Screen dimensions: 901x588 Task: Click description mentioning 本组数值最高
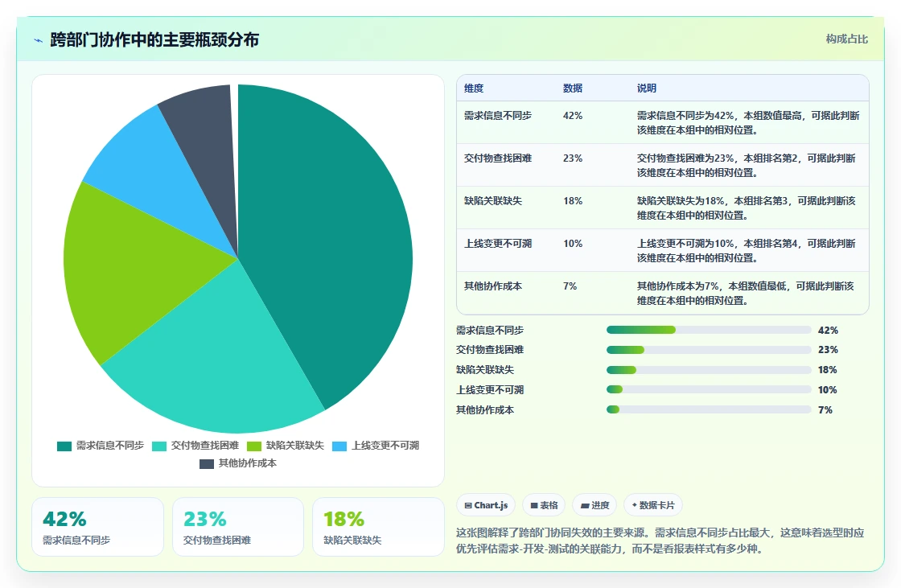(x=748, y=122)
